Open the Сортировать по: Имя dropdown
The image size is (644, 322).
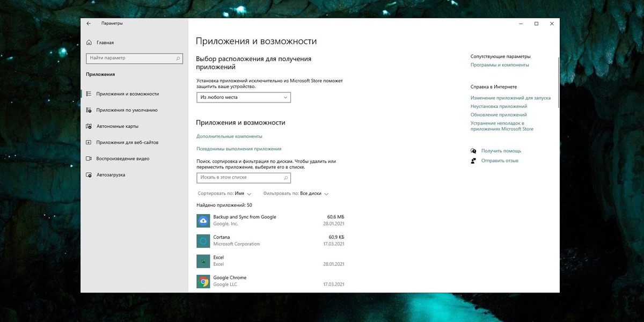pos(225,193)
